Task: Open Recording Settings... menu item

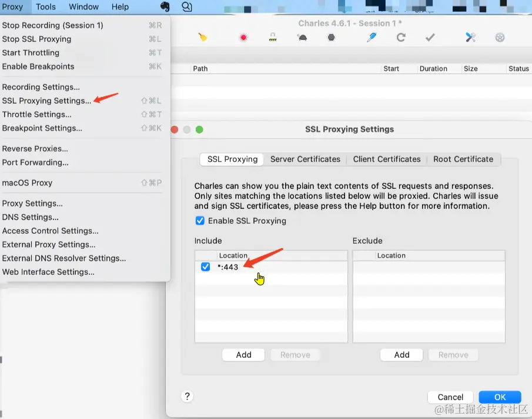Action: tap(82, 87)
